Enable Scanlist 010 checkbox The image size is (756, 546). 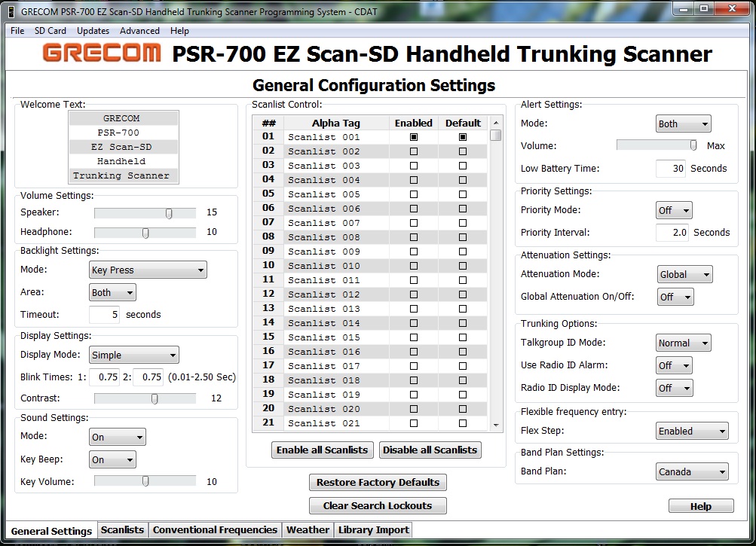[414, 266]
